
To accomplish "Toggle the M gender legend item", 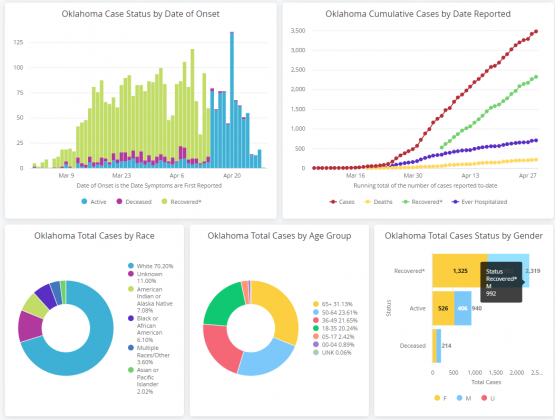I will coord(464,398).
